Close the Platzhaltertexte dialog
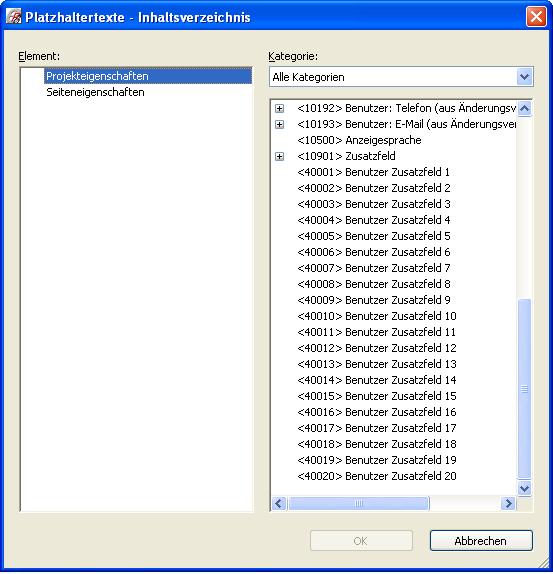Image resolution: width=553 pixels, height=574 pixels. tap(536, 17)
